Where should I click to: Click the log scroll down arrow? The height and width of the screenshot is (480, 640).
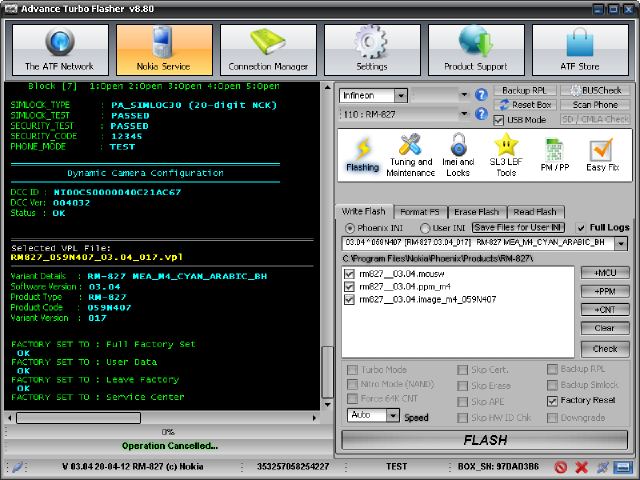(327, 405)
